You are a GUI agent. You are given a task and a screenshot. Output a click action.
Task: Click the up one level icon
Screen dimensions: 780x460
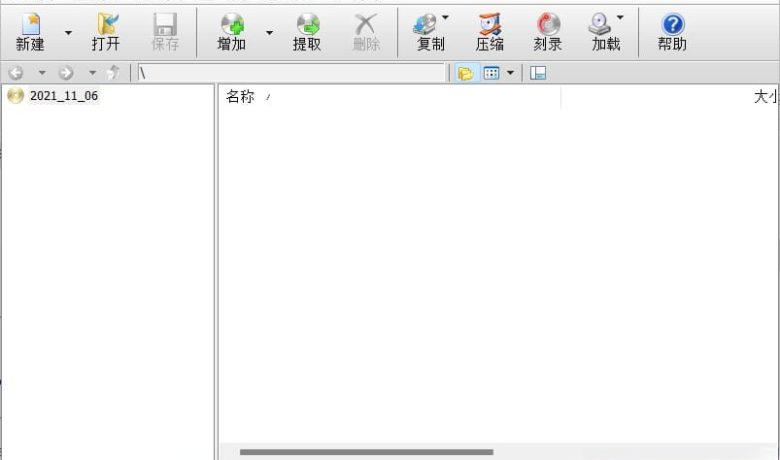coord(113,73)
